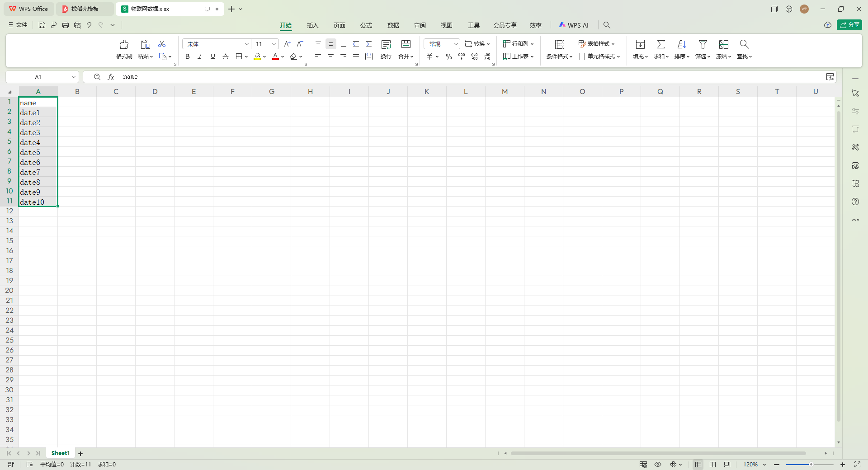Click the green 分享 (Share) button
This screenshot has width=868, height=470.
(849, 25)
